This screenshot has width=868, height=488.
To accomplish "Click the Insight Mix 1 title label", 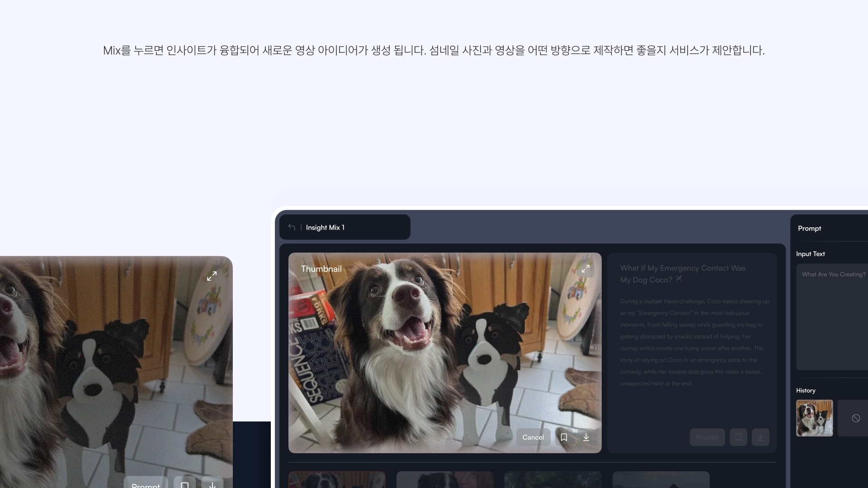I will 325,227.
